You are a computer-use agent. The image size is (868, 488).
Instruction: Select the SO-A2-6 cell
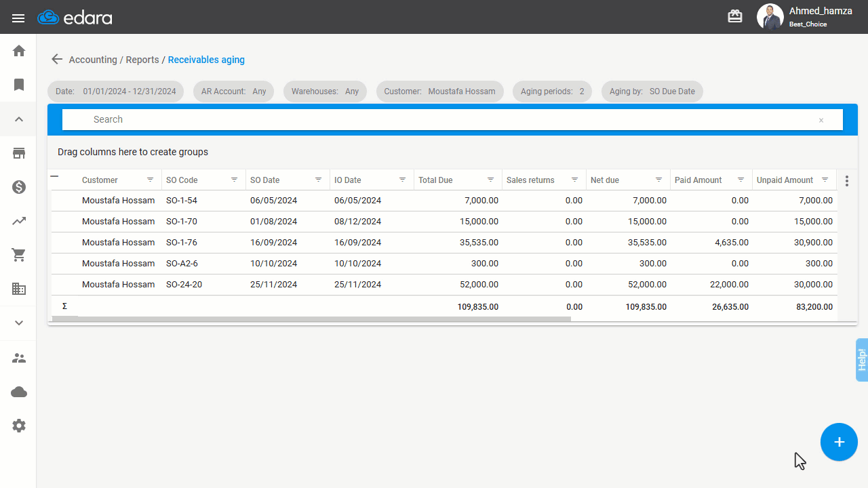coord(203,264)
